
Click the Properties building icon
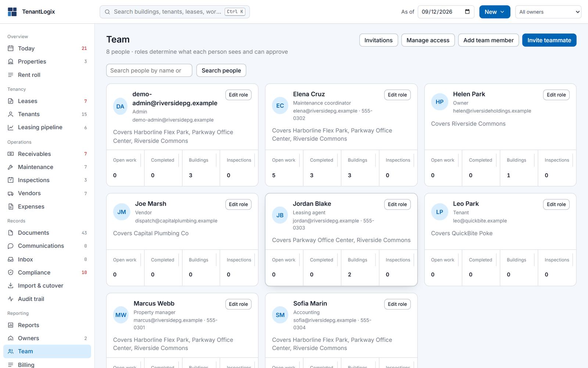click(11, 61)
